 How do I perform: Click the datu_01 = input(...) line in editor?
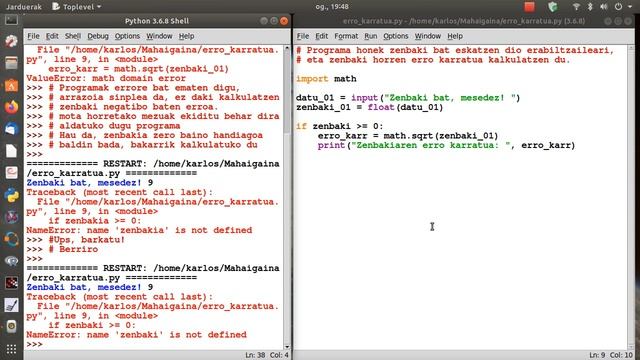pyautogui.click(x=408, y=98)
